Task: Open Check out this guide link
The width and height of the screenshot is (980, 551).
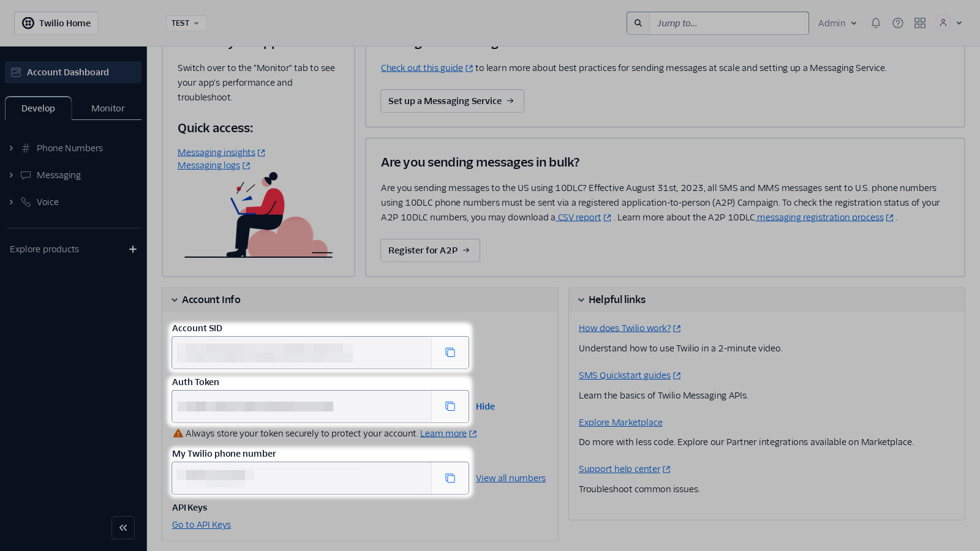Action: pos(422,68)
